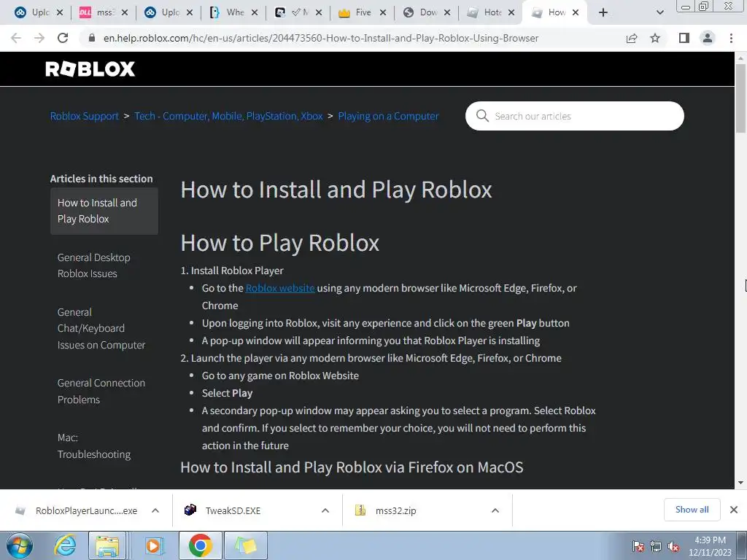Image resolution: width=747 pixels, height=560 pixels.
Task: Select How to Install and Play Roblox sidebar item
Action: pos(104,211)
